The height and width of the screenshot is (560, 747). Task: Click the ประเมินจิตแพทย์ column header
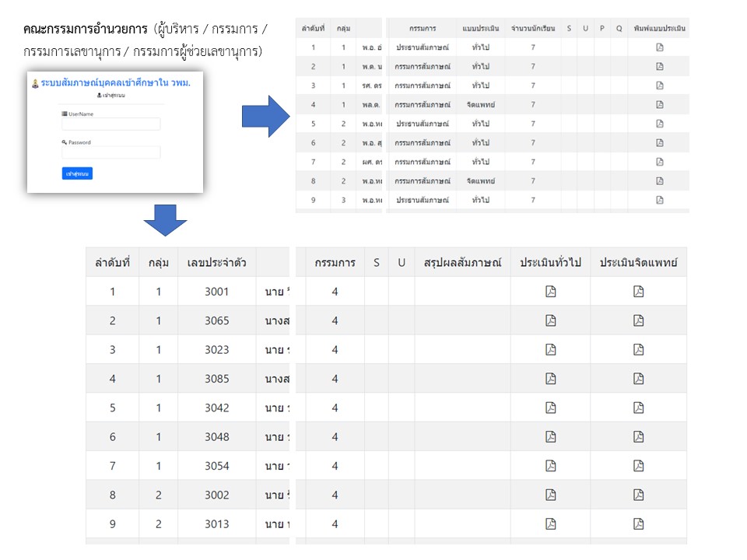click(x=638, y=262)
